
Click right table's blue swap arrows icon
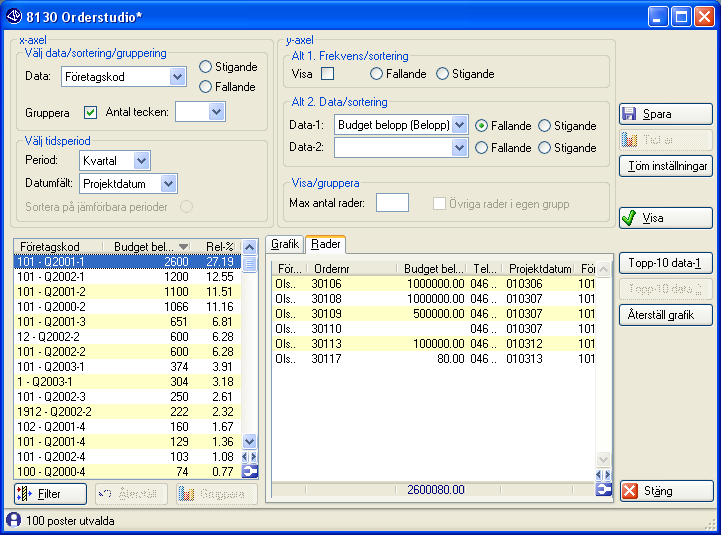(x=603, y=489)
